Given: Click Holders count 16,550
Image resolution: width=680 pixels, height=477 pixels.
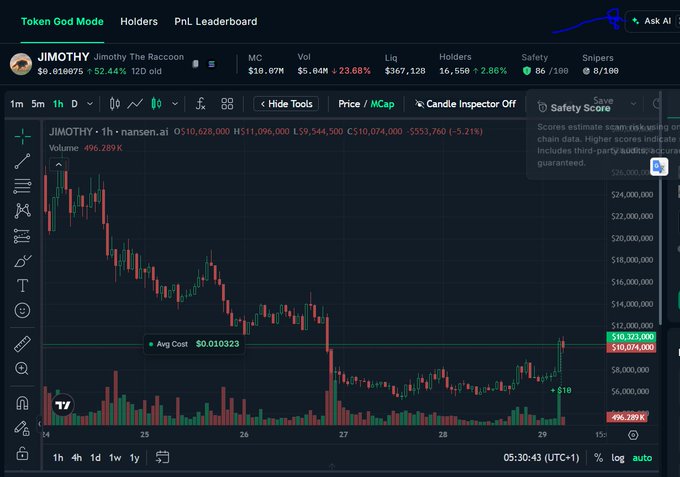Looking at the screenshot, I should point(454,71).
